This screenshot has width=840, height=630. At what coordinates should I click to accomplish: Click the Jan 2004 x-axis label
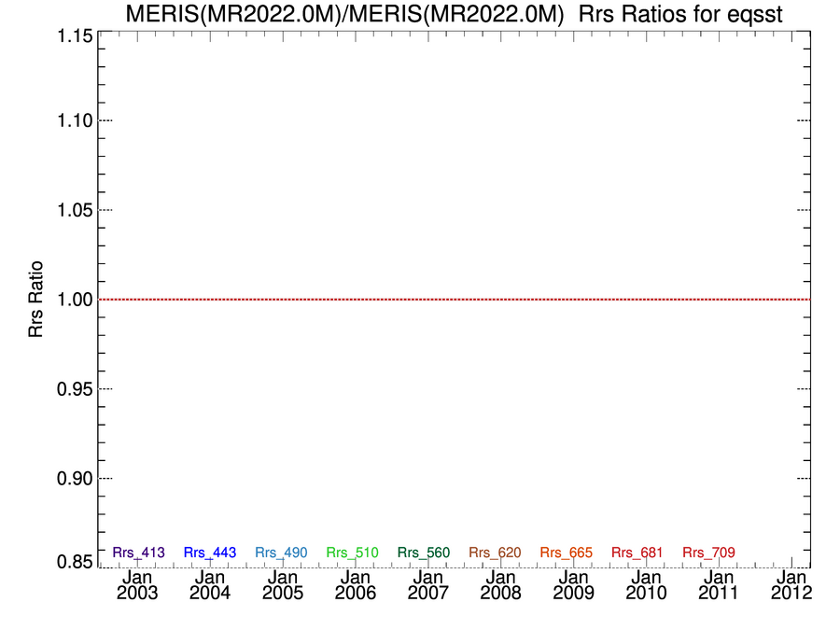(210, 585)
